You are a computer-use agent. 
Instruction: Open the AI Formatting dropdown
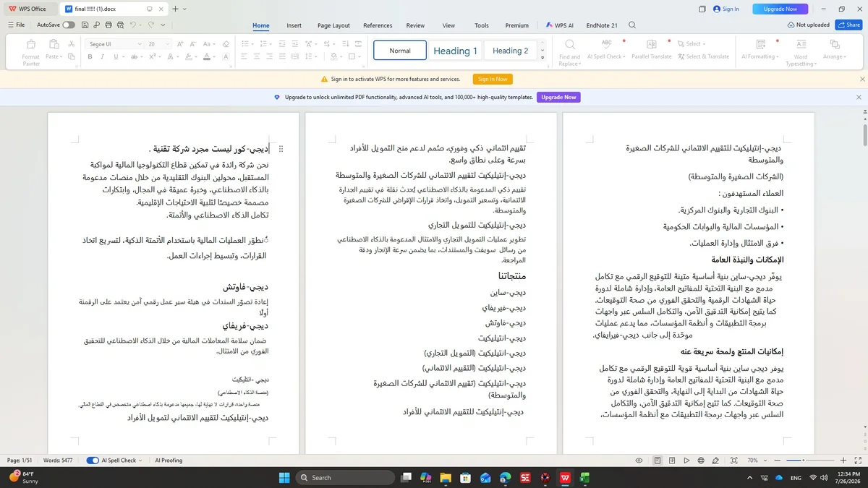point(760,56)
